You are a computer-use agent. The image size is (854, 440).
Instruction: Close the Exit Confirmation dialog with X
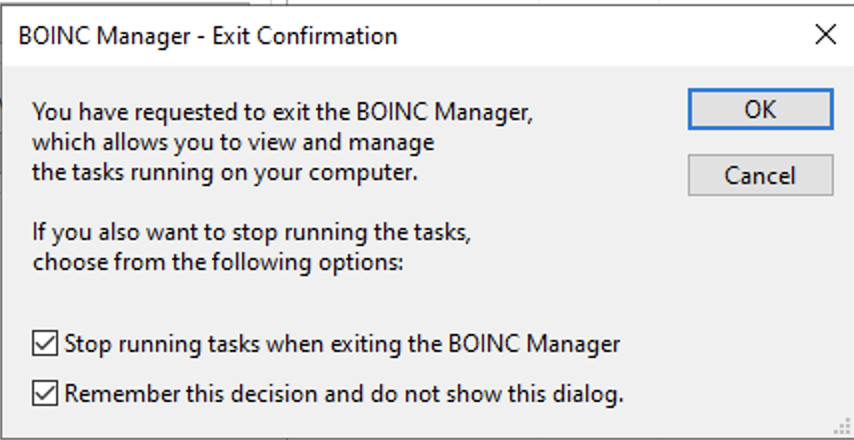(825, 35)
